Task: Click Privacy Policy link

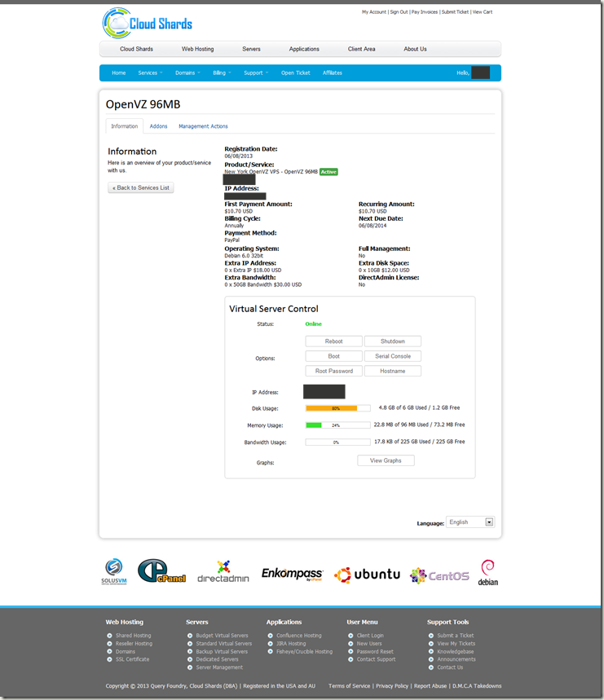Action: (392, 686)
